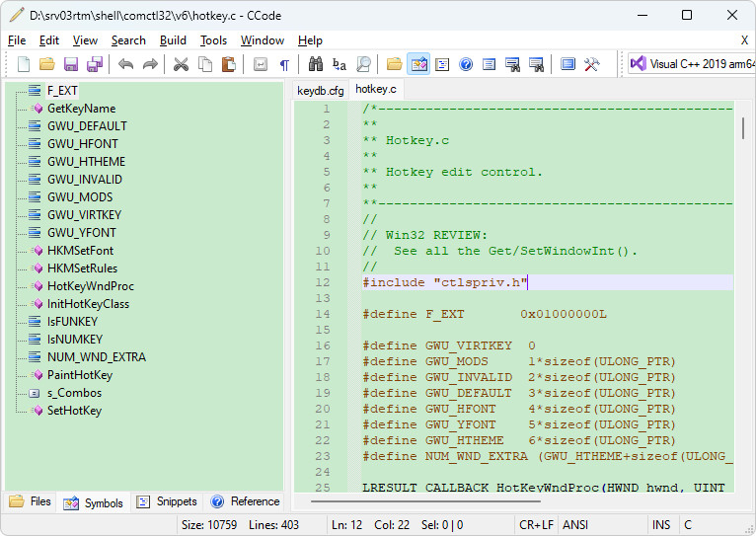Viewport: 756px width, 536px height.
Task: Click the output window icon
Action: [489, 64]
